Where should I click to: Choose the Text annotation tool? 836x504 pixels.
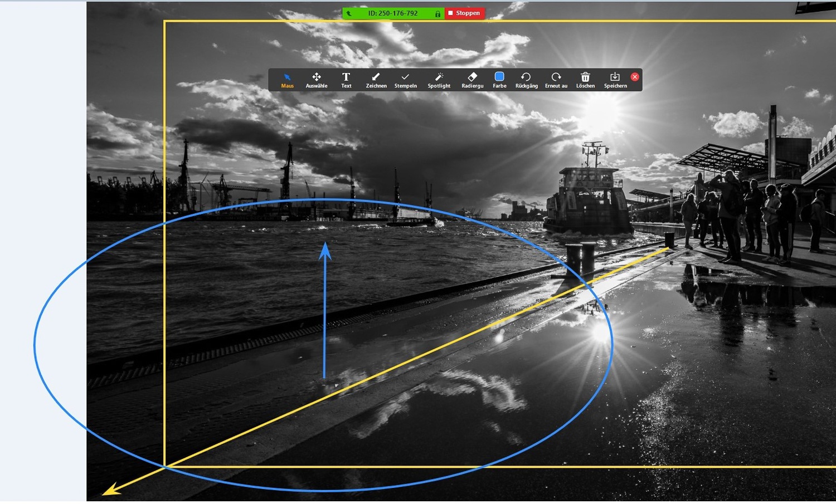[x=346, y=80]
